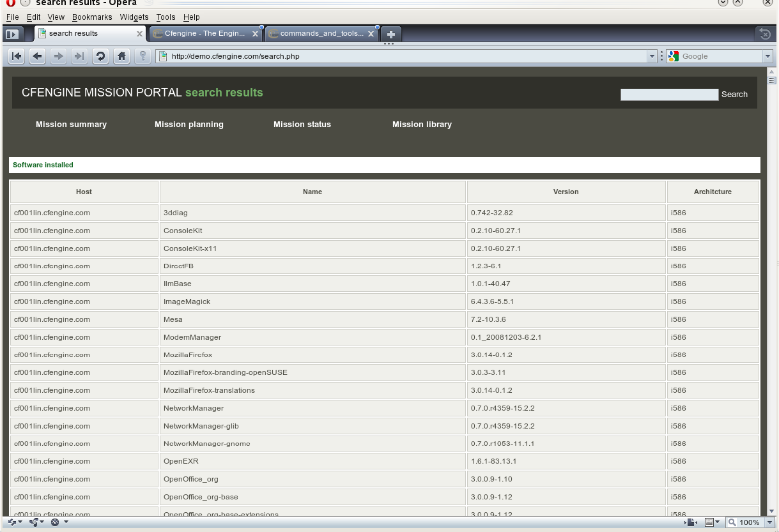Select the 'OpenEXR' name cell
Viewport: 779px width, 532px height.
coord(312,461)
